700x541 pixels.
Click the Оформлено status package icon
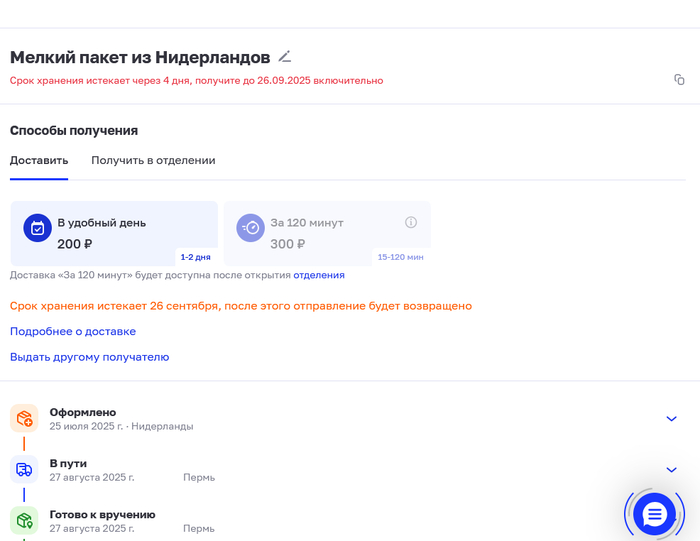24,418
